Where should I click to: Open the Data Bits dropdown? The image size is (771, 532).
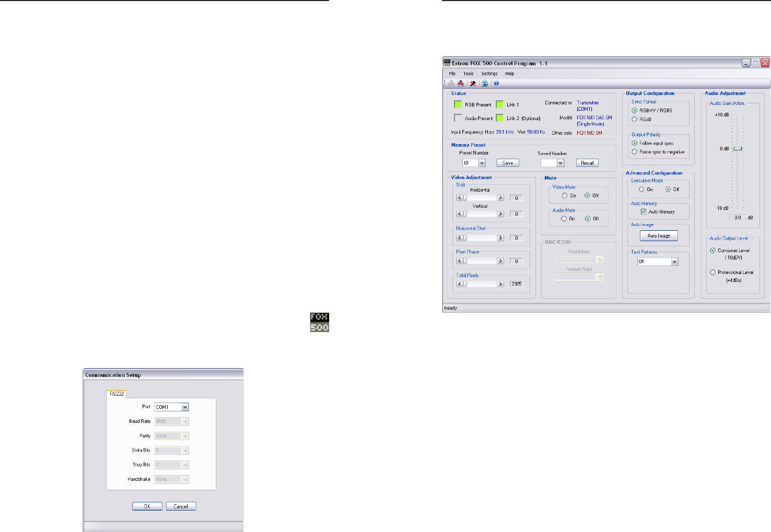click(185, 451)
